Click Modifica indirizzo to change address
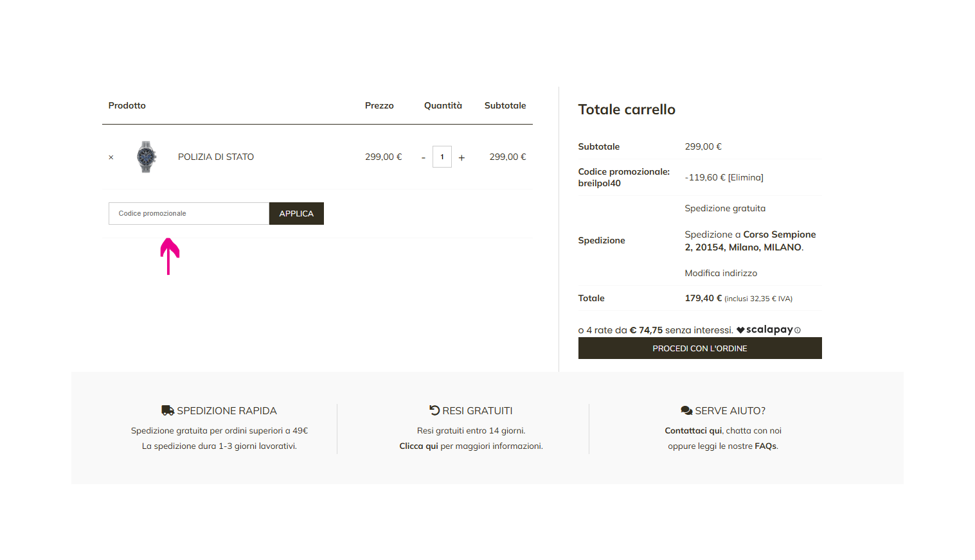The width and height of the screenshot is (975, 560). point(720,273)
